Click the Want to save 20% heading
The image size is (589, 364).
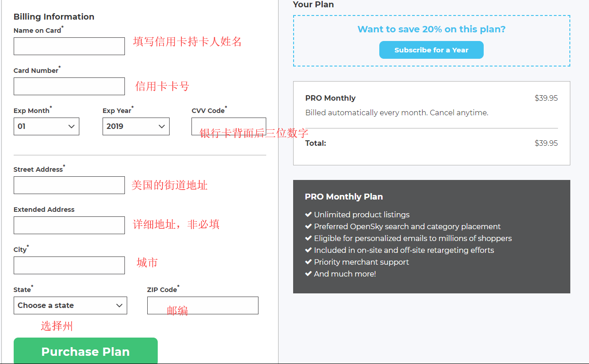[431, 30]
